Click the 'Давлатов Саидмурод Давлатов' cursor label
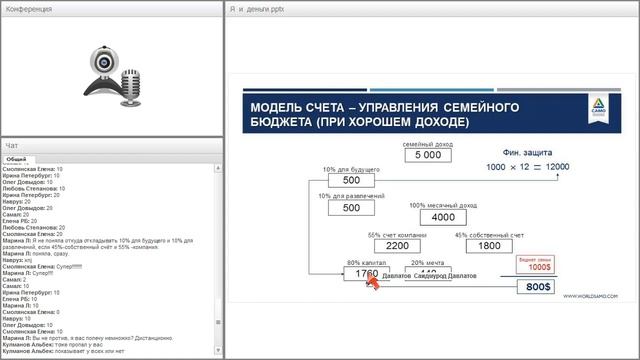The width and height of the screenshot is (640, 360). (x=429, y=276)
